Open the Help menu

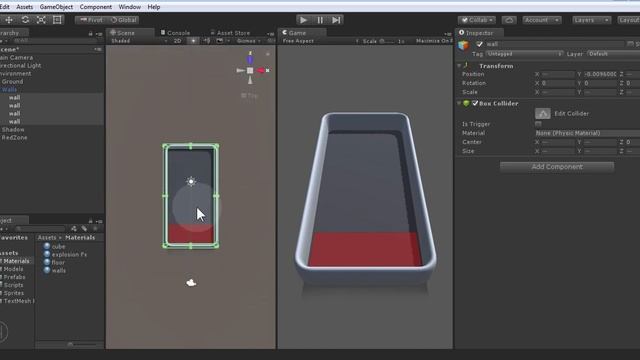coord(153,7)
